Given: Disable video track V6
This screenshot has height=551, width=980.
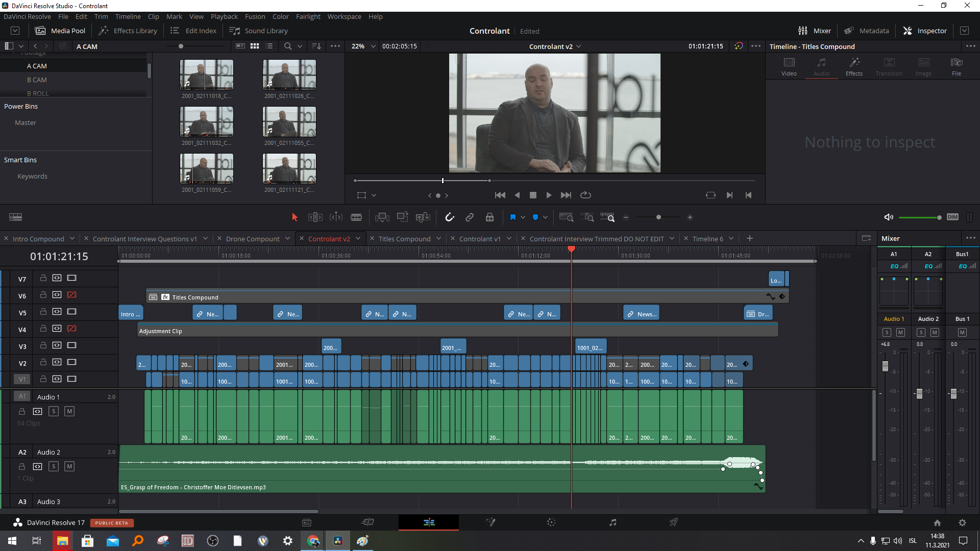Looking at the screenshot, I should pos(72,295).
